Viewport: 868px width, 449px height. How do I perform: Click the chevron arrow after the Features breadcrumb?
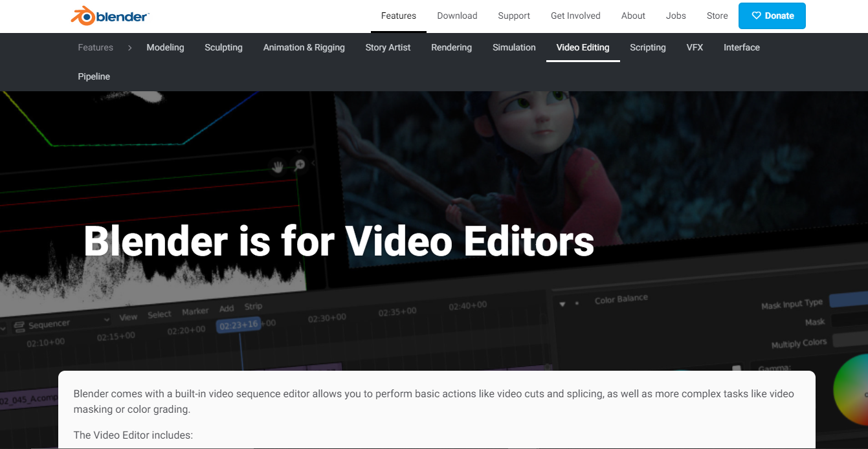pos(129,47)
